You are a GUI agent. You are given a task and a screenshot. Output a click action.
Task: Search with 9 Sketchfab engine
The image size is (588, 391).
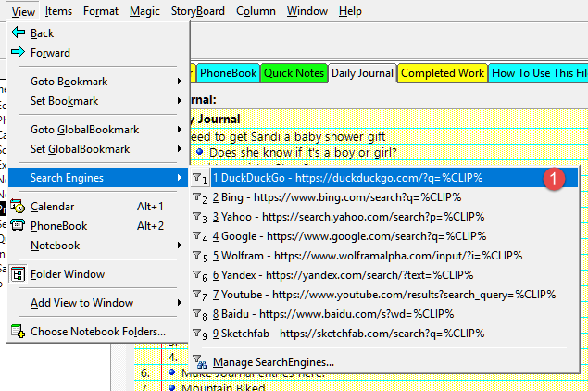point(384,334)
